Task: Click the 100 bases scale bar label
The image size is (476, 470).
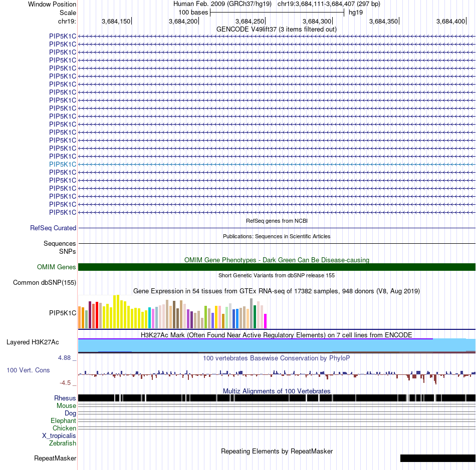Action: click(193, 13)
